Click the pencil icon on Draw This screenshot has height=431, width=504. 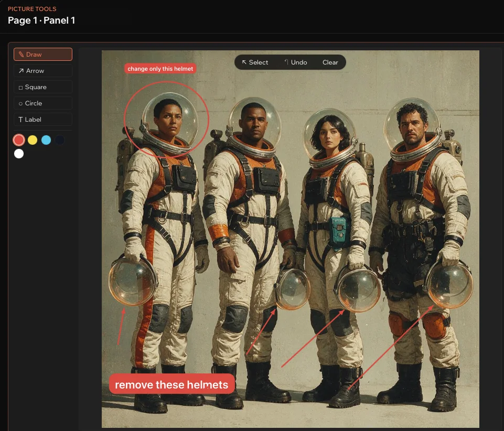click(x=21, y=55)
